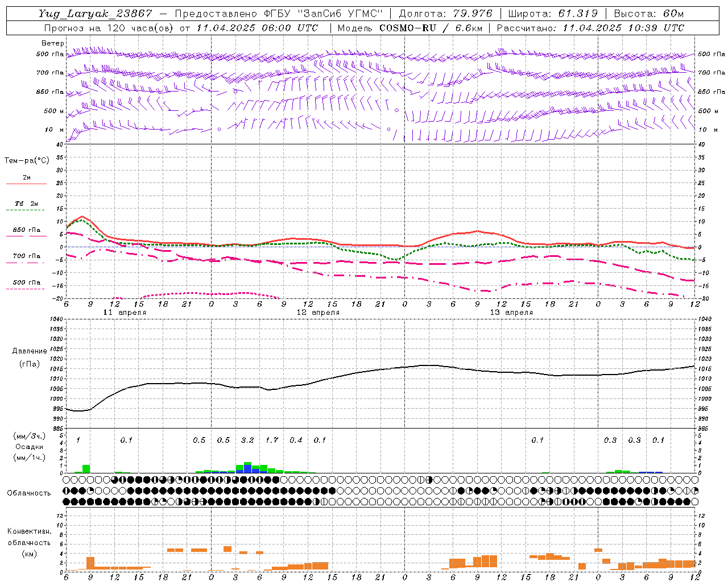
Task: Click the 'Td 2м' dew point legend entry
Action: coord(26,203)
